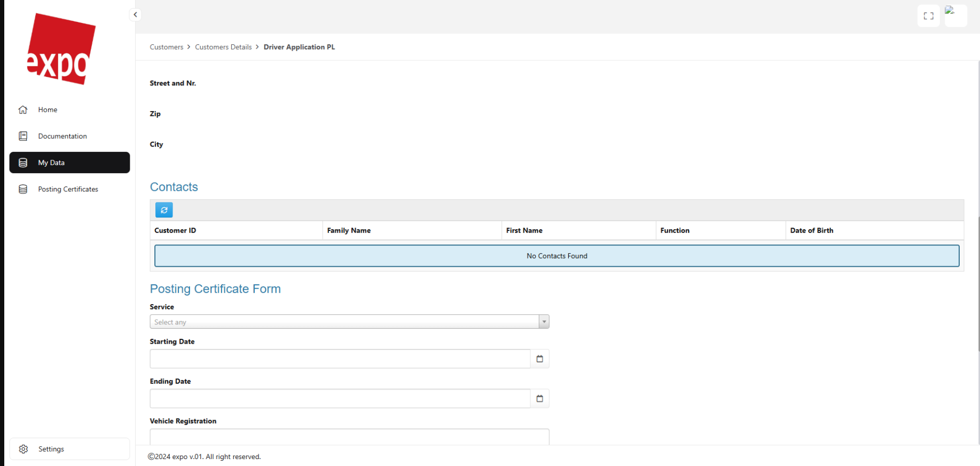Collapse the sidebar with the chevron
Viewport: 980px width, 466px height.
tap(135, 15)
